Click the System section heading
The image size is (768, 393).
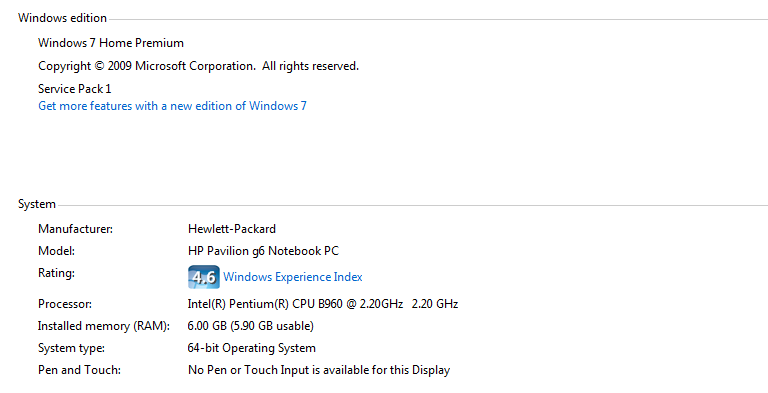click(x=37, y=204)
